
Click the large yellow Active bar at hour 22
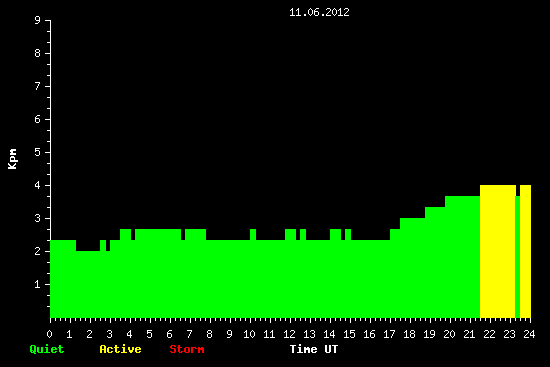tap(498, 251)
